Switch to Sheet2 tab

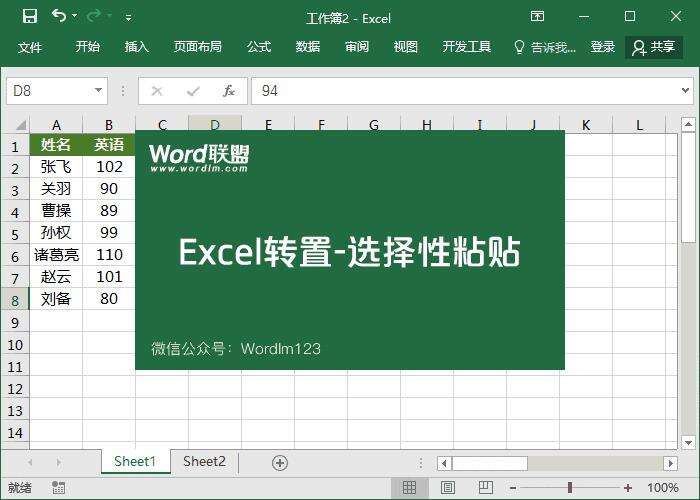point(204,461)
